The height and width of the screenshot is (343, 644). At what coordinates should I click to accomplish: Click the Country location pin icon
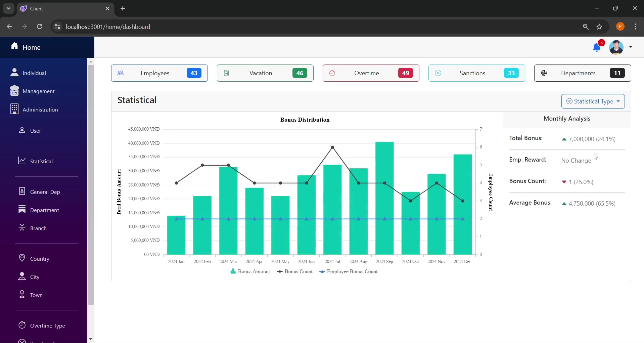click(x=22, y=258)
